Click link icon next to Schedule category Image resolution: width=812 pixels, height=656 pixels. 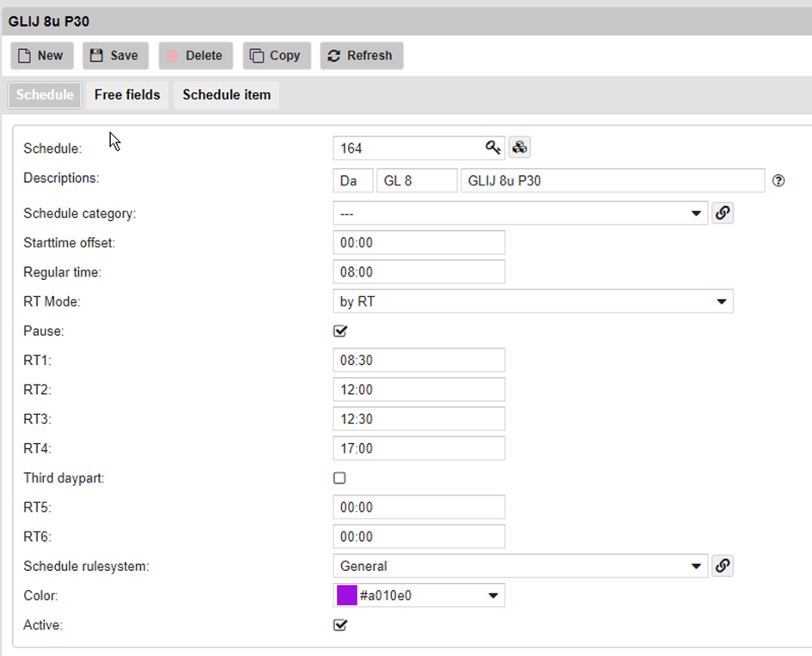point(723,213)
